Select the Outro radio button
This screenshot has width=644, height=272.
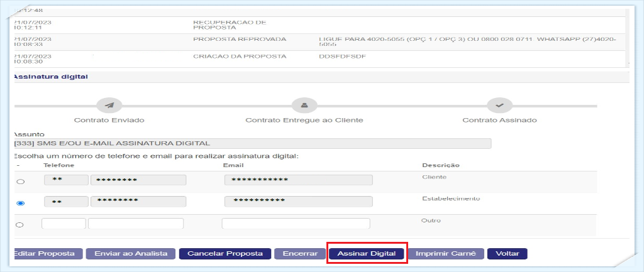pyautogui.click(x=19, y=224)
